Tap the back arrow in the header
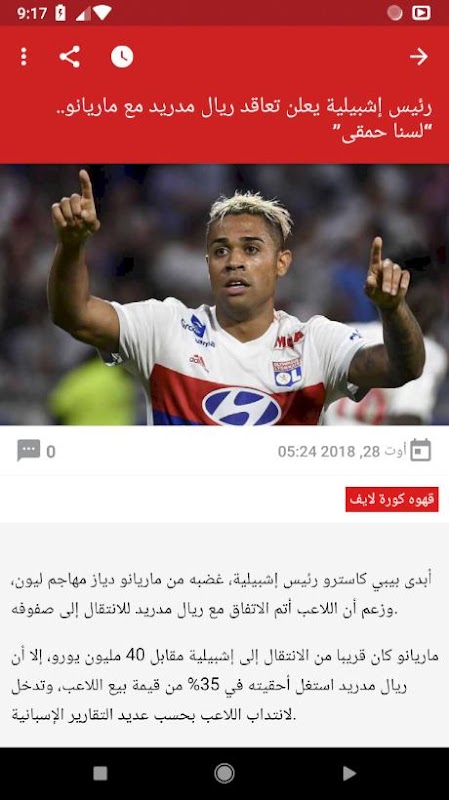This screenshot has width=449, height=800. pos(418,57)
